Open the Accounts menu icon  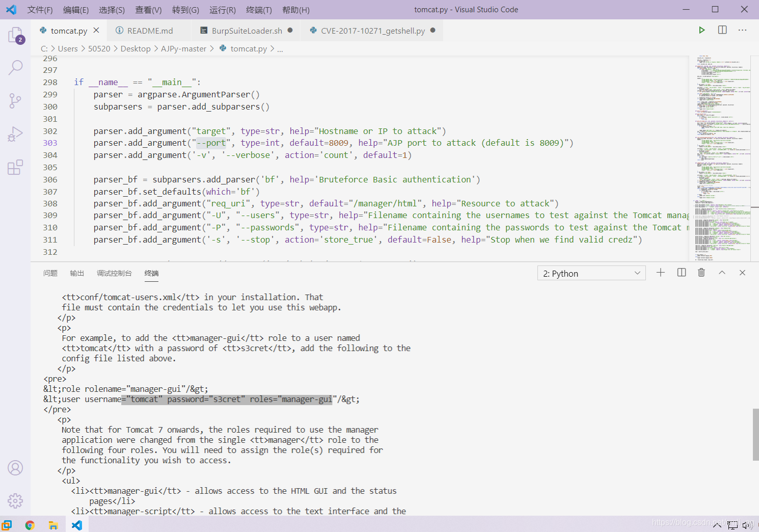coord(15,468)
